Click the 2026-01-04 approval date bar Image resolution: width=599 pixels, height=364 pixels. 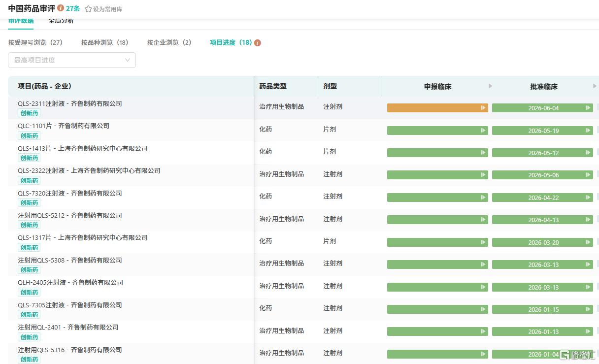pos(542,354)
